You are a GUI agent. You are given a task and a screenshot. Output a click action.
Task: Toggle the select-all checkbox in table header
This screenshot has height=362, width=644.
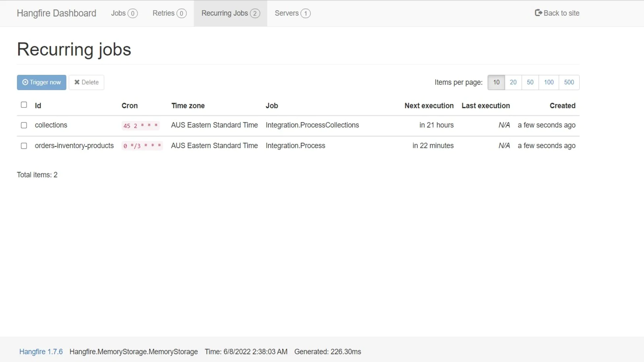point(24,105)
